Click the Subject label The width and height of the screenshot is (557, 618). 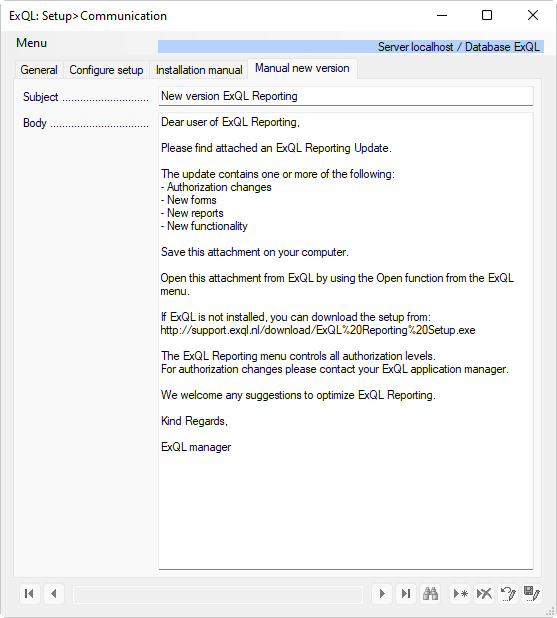[x=41, y=97]
